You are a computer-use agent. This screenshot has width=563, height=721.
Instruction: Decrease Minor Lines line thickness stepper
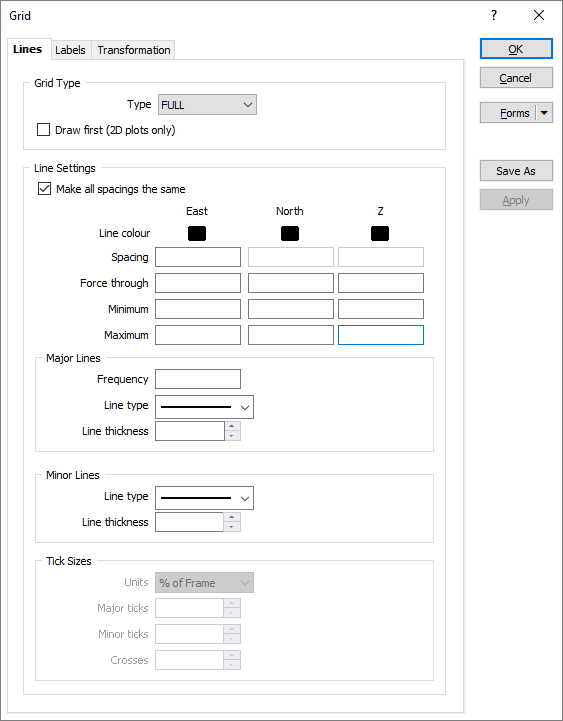click(x=232, y=527)
